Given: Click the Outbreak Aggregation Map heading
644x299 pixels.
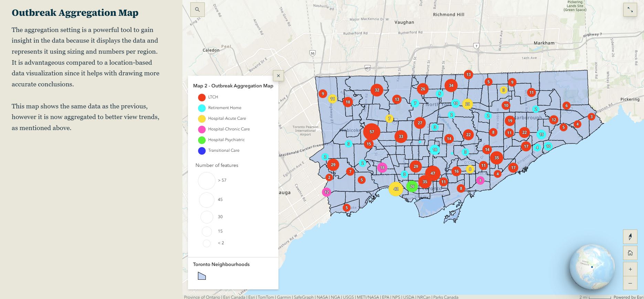Looking at the screenshot, I should [x=75, y=13].
